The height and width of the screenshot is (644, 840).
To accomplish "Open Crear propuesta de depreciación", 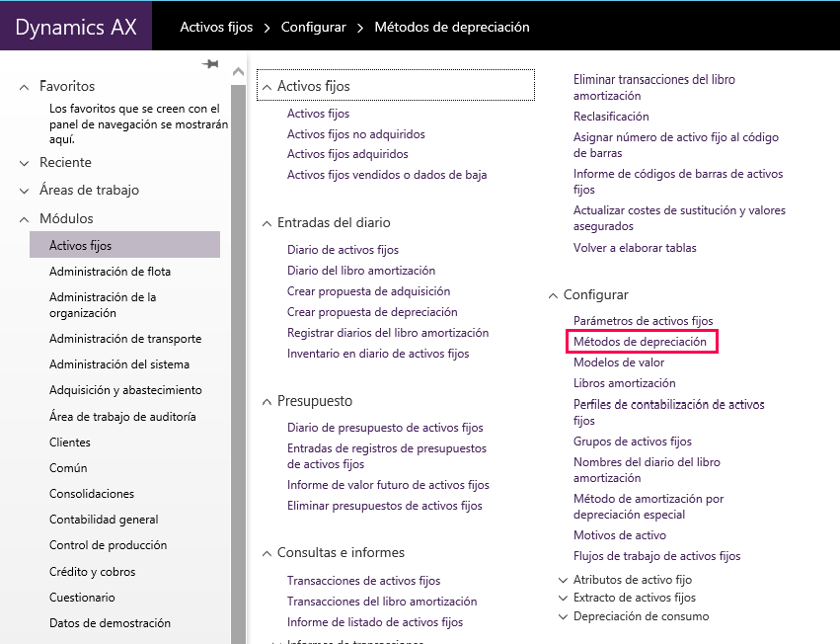I will point(372,312).
